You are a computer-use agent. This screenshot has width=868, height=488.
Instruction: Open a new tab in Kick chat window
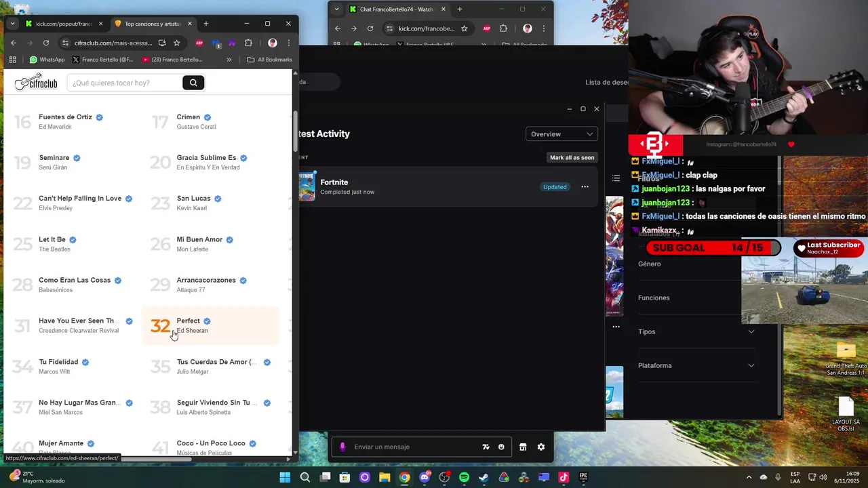click(460, 9)
